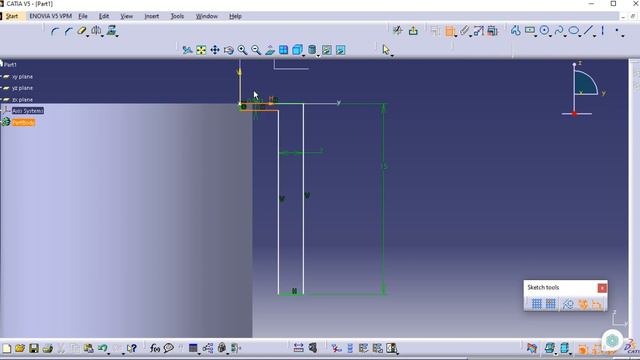Click the Exit Workbench icon
The image size is (640, 360).
(x=413, y=31)
